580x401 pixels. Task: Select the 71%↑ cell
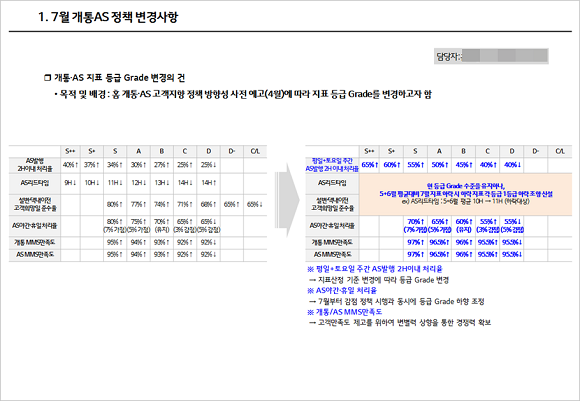(x=185, y=204)
